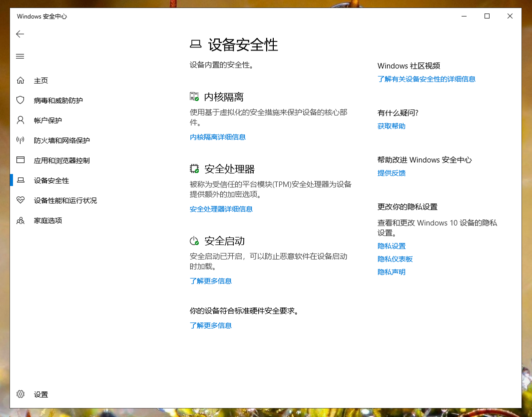This screenshot has height=417, width=532.
Task: Go to 病毒和威胁防护 section
Action: pyautogui.click(x=58, y=100)
